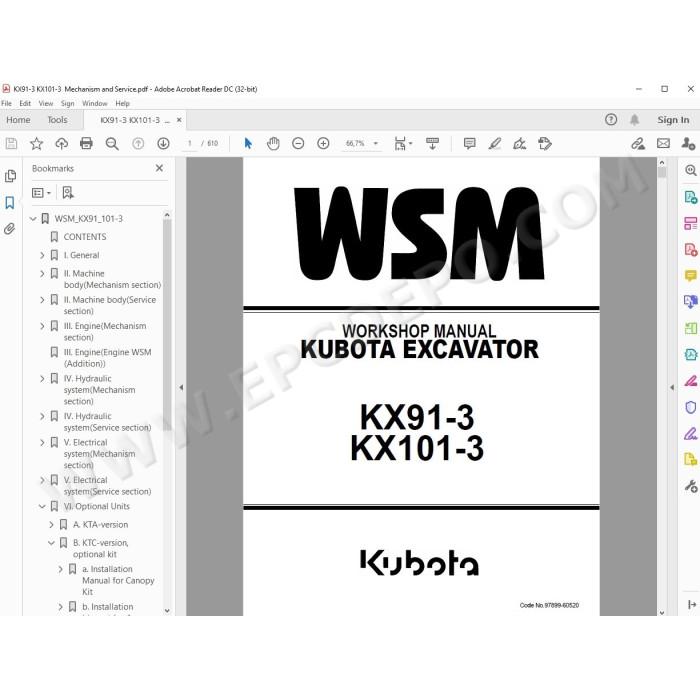The height and width of the screenshot is (700, 700).
Task: Collapse B. KTC-version, optional kit
Action: click(x=51, y=543)
